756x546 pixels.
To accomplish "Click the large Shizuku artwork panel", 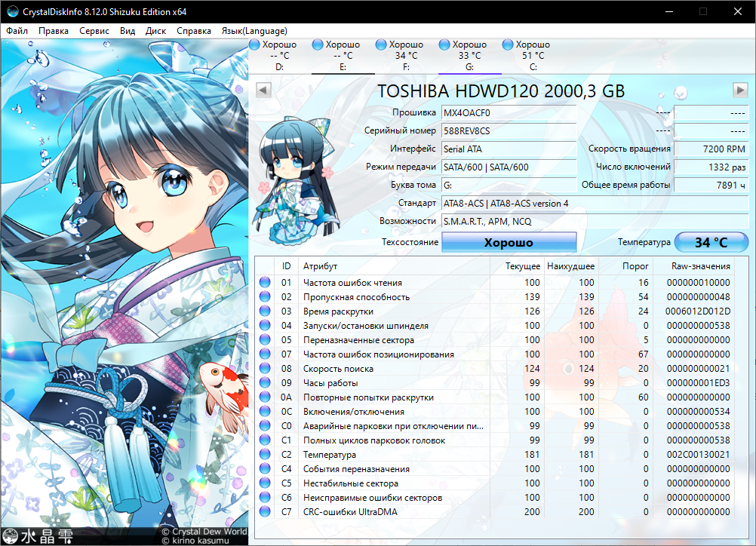I will coord(124,292).
